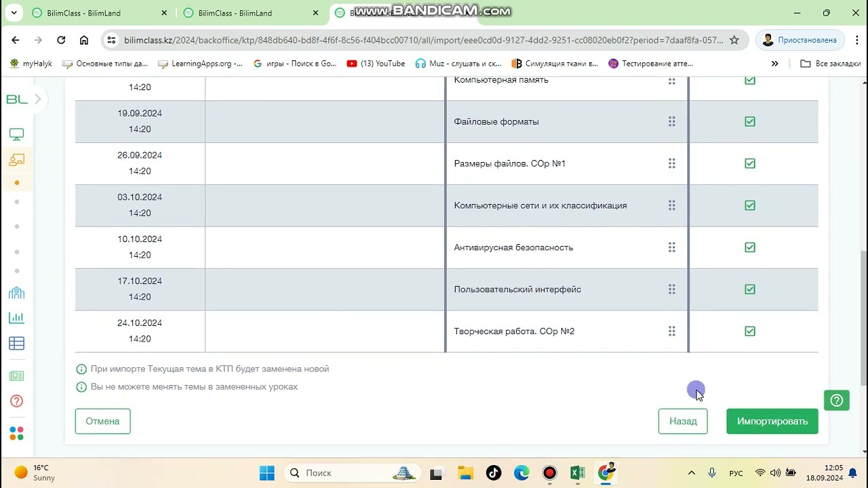Image resolution: width=868 pixels, height=488 pixels.
Task: Open the table grid icon in the sidebar
Action: click(x=17, y=344)
